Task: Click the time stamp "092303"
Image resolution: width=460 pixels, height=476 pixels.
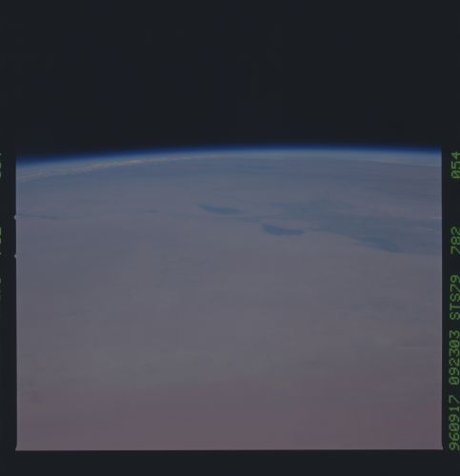Action: tap(454, 358)
